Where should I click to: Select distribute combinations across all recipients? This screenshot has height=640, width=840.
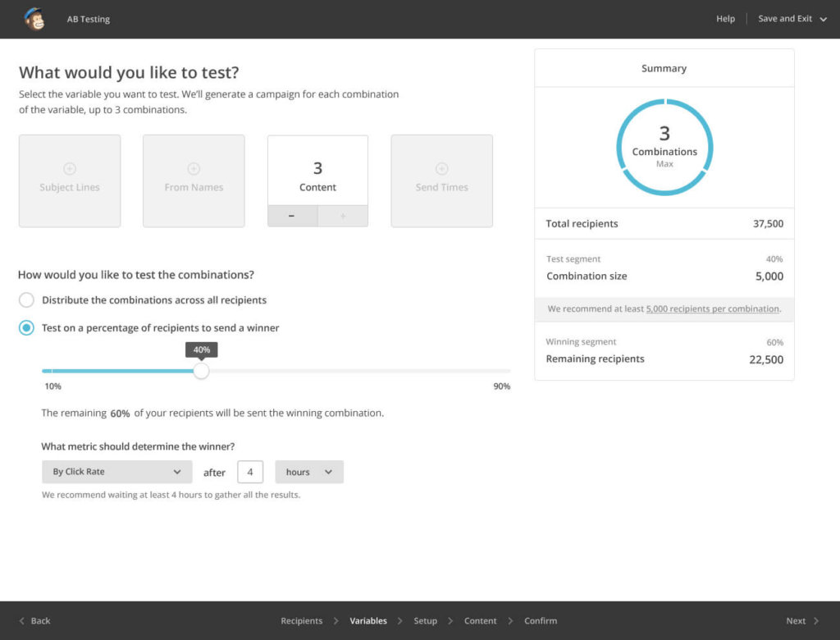25,300
